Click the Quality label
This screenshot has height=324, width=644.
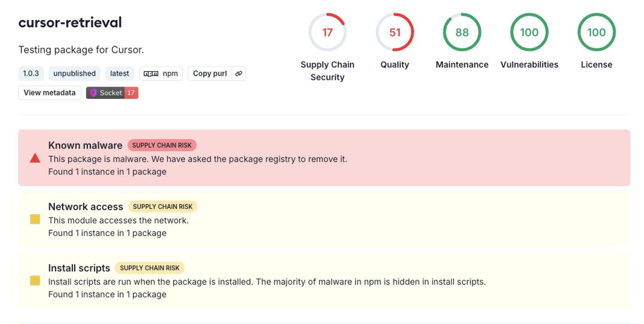coord(394,64)
